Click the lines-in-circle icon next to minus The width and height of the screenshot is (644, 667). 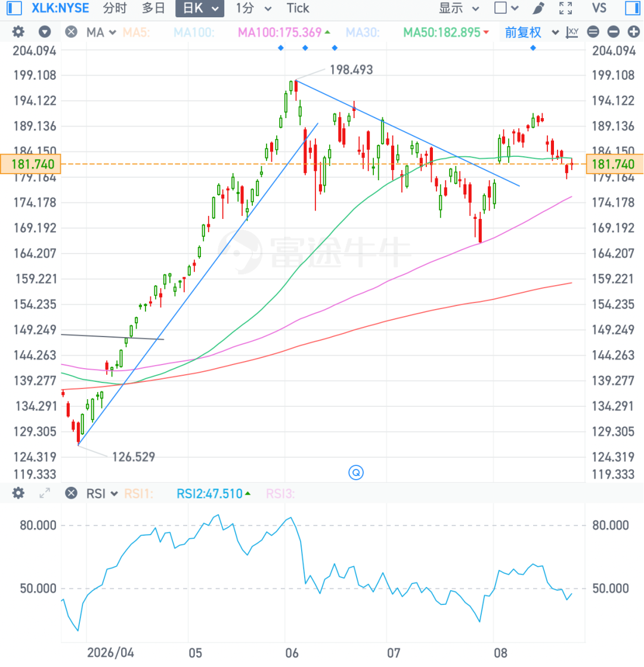593,32
